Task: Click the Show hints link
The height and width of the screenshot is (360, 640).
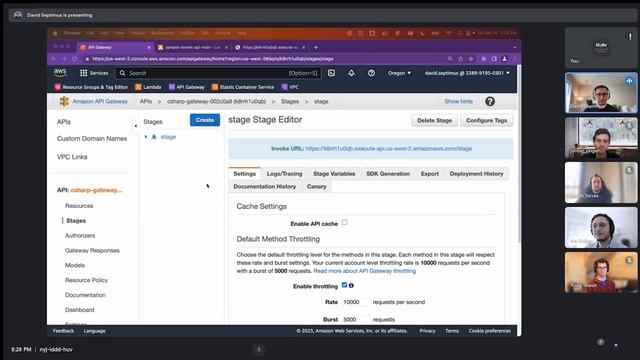Action: click(458, 101)
